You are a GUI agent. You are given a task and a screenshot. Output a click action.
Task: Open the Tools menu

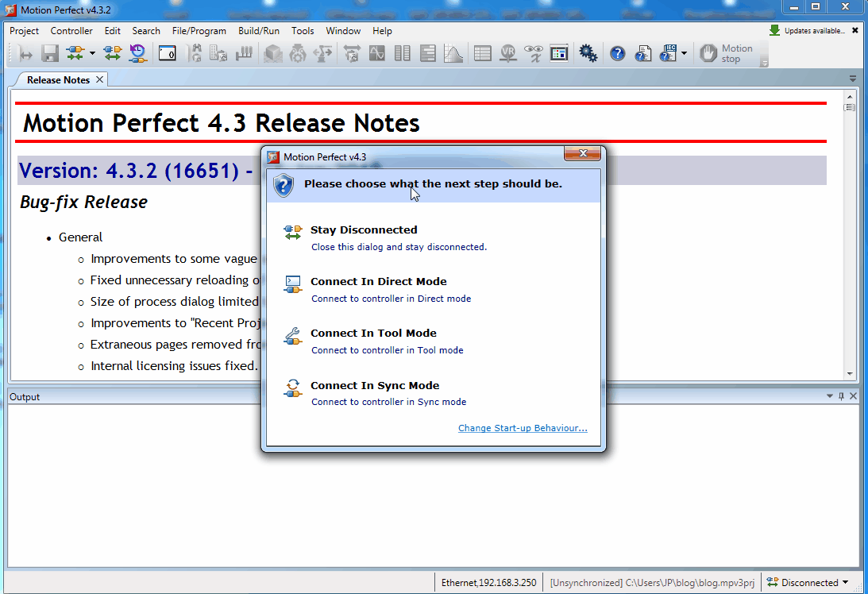(303, 31)
